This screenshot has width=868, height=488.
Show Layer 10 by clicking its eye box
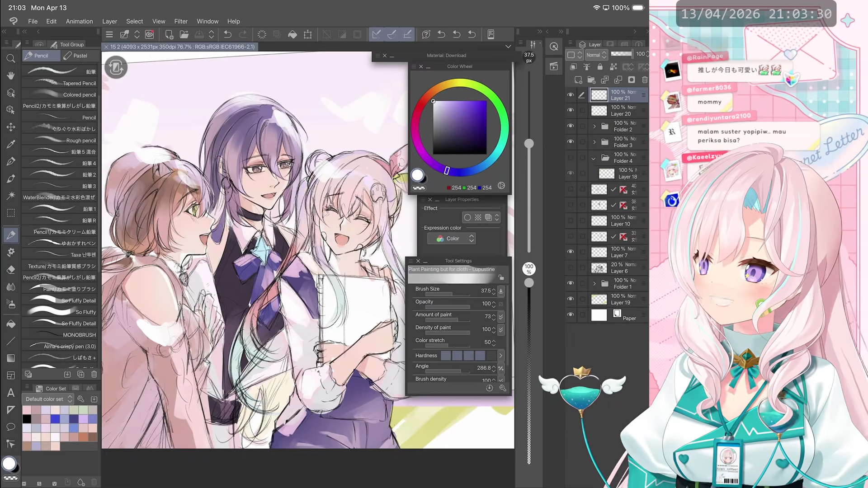point(571,221)
